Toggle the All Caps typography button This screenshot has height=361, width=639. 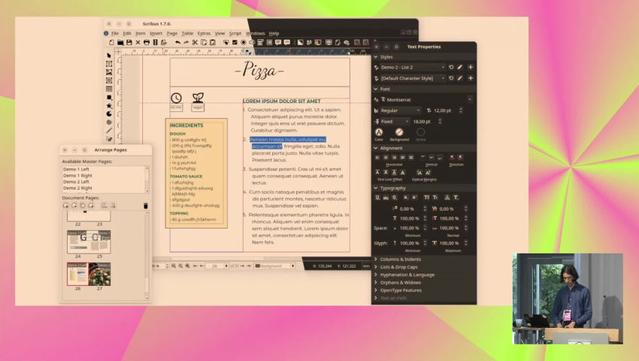(x=426, y=198)
